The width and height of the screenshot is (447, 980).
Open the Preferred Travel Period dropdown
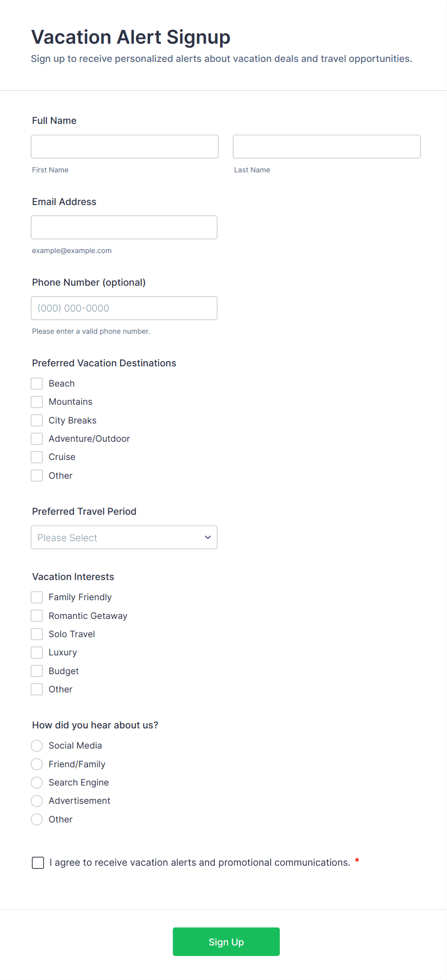[124, 537]
